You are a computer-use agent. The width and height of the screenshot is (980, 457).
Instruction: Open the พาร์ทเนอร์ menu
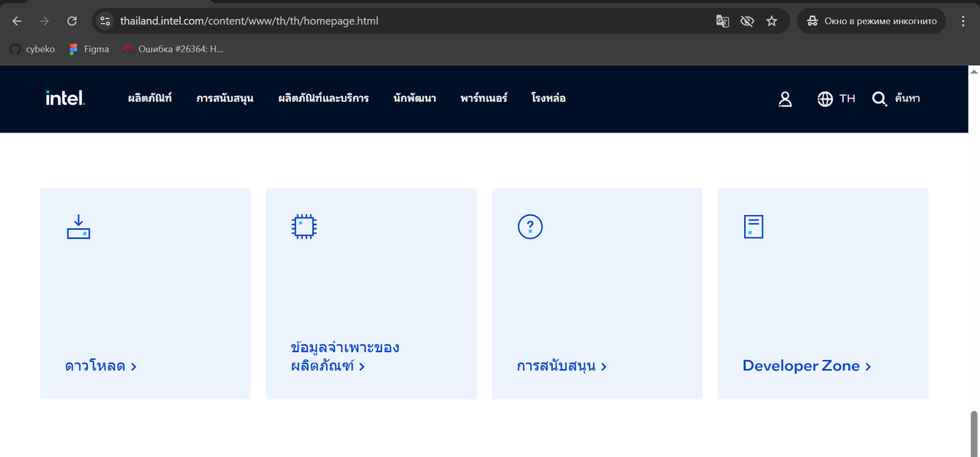pyautogui.click(x=484, y=98)
